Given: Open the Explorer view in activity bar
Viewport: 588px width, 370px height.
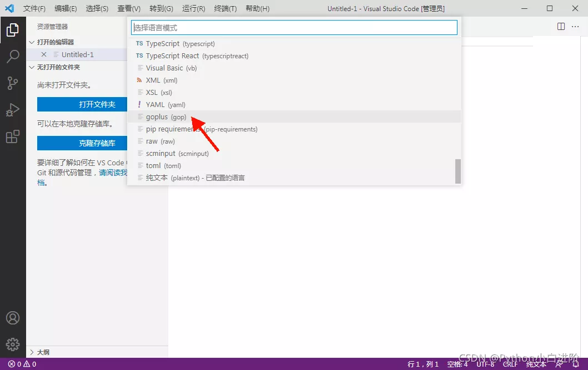Looking at the screenshot, I should pos(13,30).
